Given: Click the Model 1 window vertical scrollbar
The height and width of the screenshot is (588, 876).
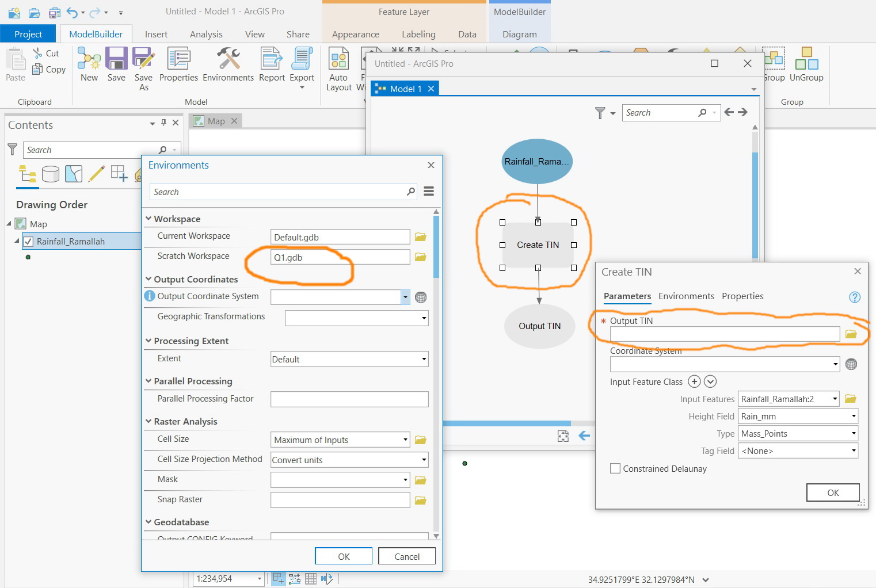Looking at the screenshot, I should pos(755,204).
